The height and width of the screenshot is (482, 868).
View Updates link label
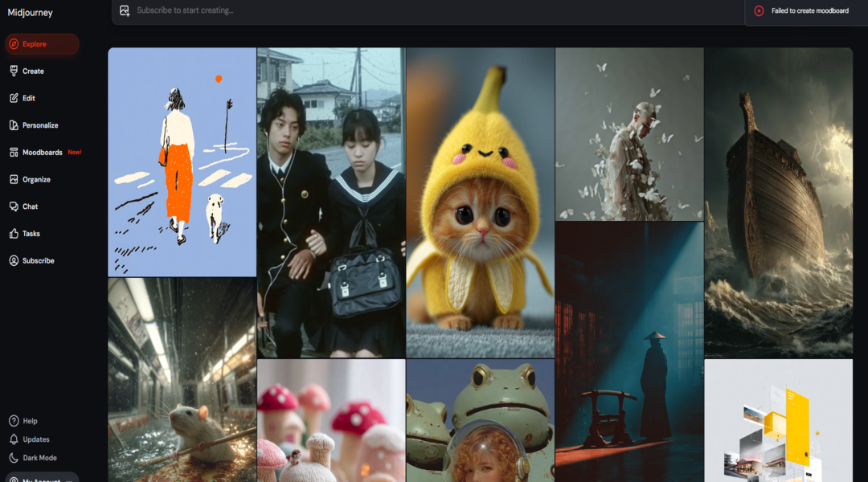click(x=36, y=439)
